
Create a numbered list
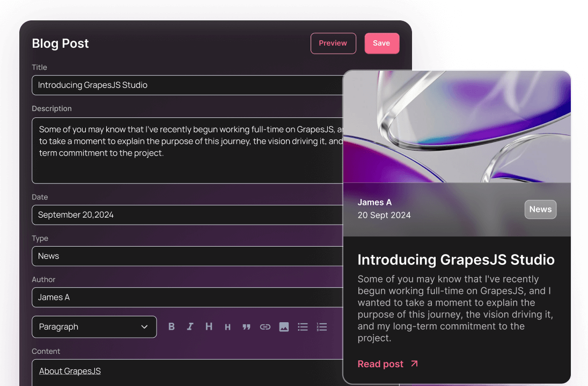[322, 327]
